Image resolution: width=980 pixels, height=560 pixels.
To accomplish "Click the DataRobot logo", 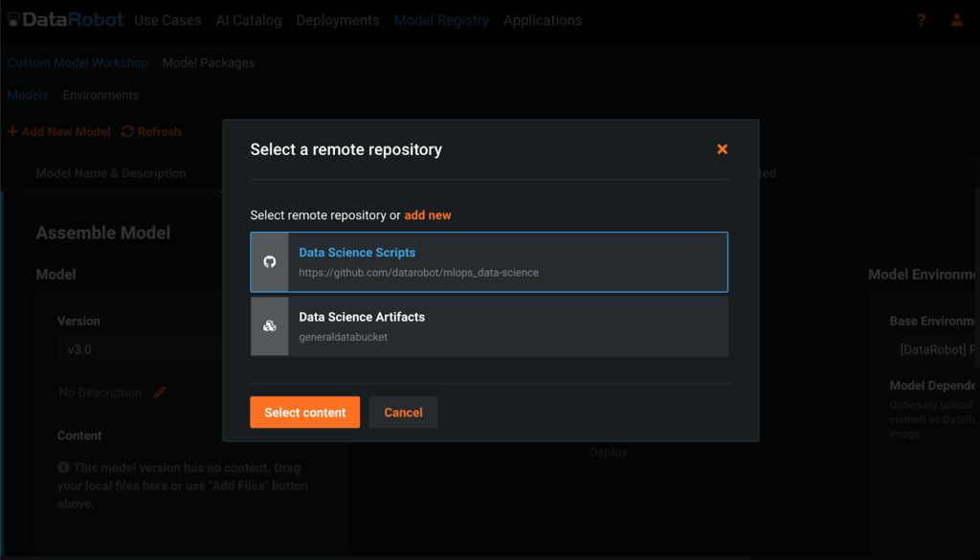I will pyautogui.click(x=65, y=18).
